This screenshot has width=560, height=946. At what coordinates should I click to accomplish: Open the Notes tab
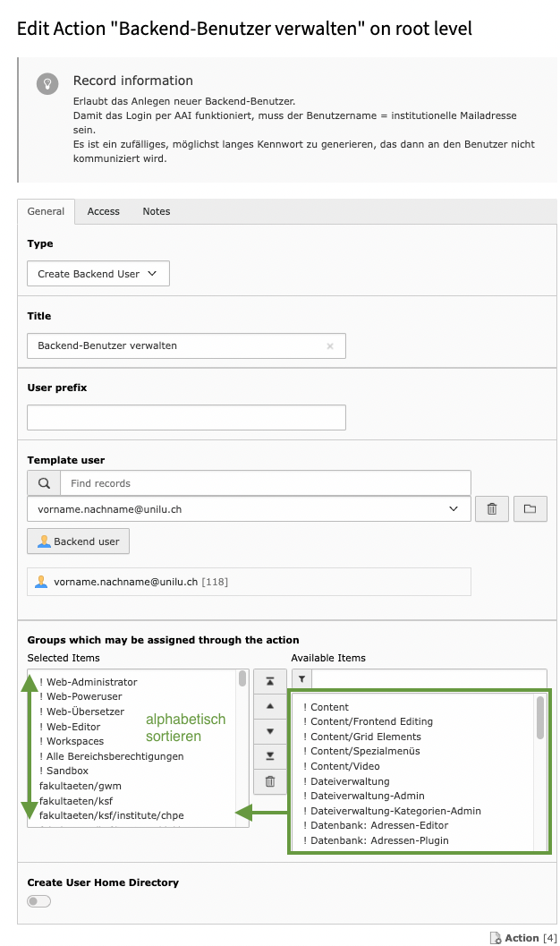(x=157, y=212)
